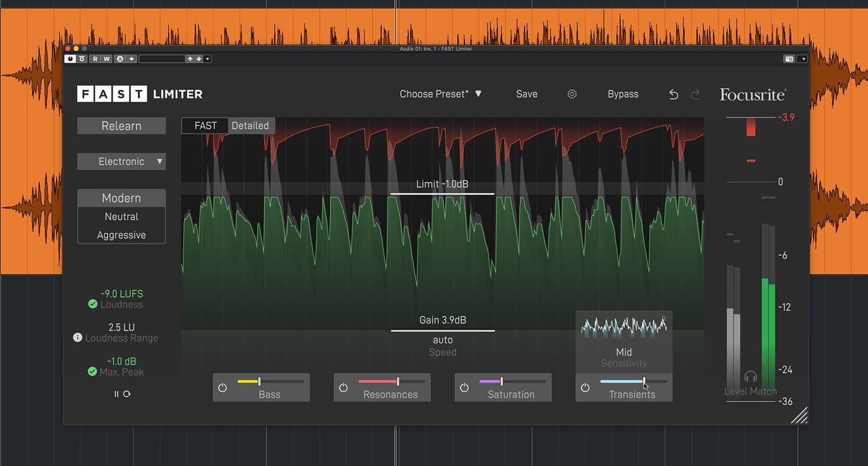Click the loudness meter pause icon
Screen dimensions: 868x466
tap(116, 394)
